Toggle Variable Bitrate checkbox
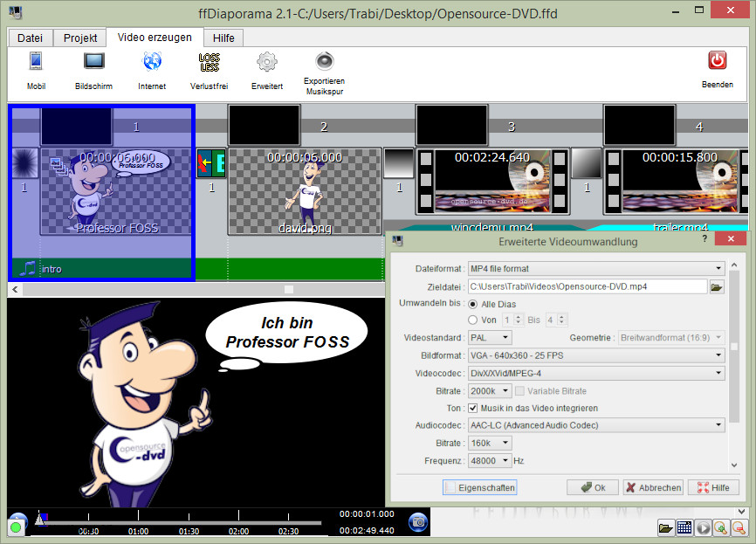Screen dimensions: 756x544 pyautogui.click(x=519, y=391)
